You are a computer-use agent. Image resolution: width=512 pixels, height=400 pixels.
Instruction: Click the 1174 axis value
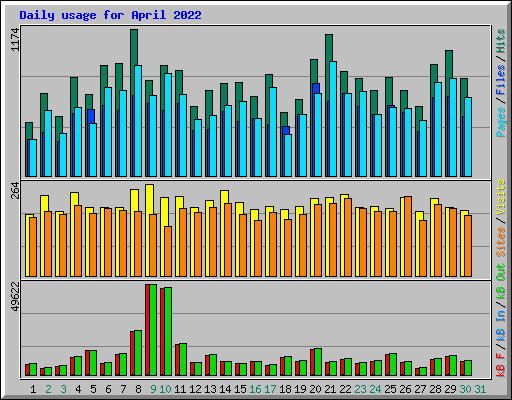click(15, 40)
